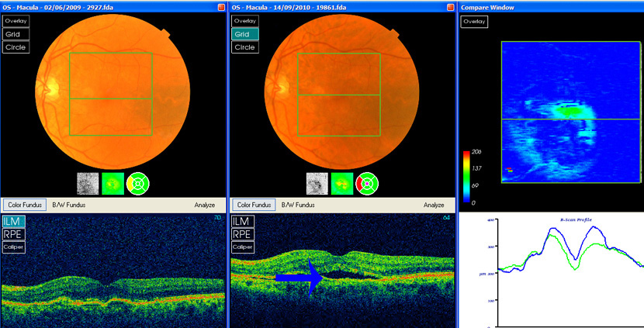Close the 2010 macula scan window
The height and width of the screenshot is (328, 644).
click(450, 5)
